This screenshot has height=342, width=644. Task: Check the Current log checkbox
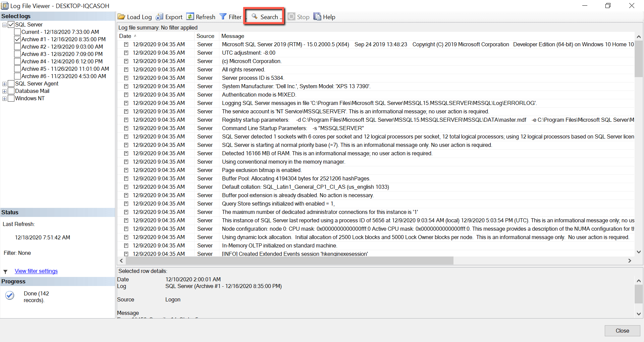click(18, 32)
